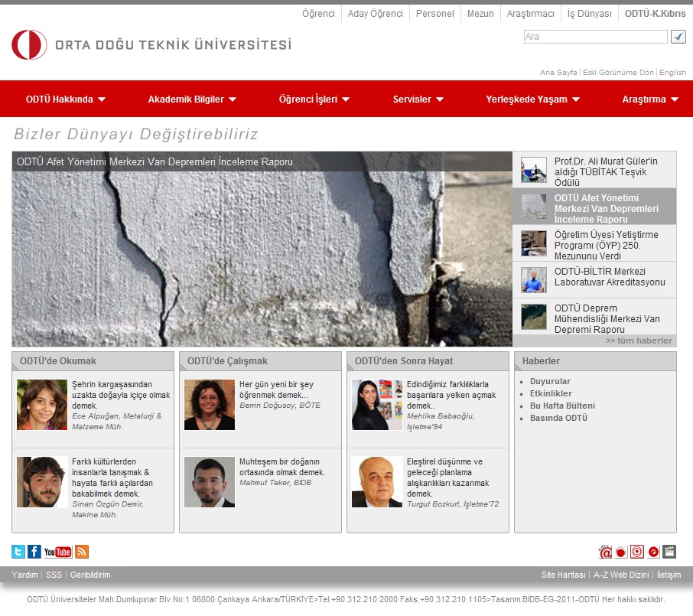Viewport: 693px width, 616px height.
Task: Click the red disc icon with white swirl
Action: 653,552
